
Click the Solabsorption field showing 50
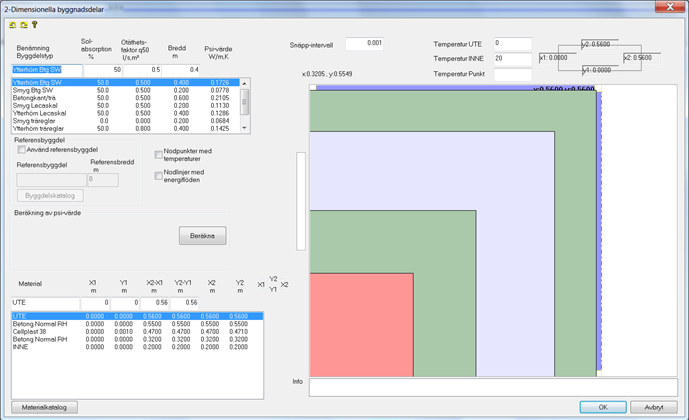tap(103, 70)
